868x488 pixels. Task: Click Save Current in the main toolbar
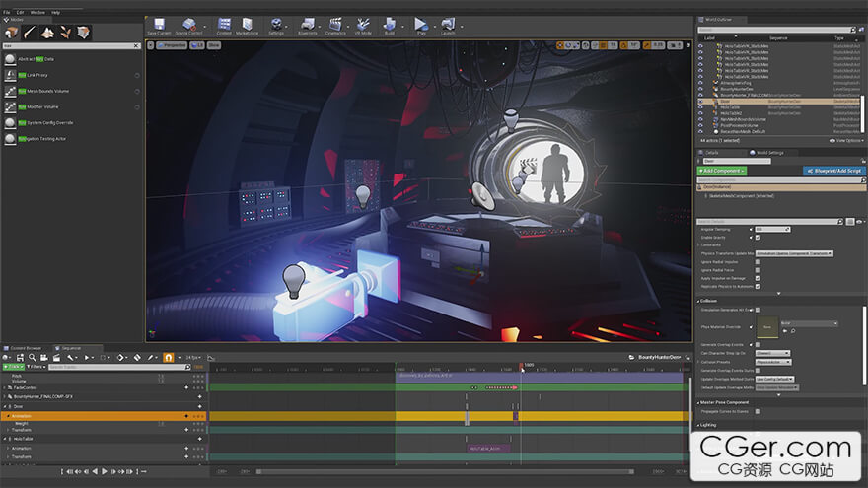159,26
